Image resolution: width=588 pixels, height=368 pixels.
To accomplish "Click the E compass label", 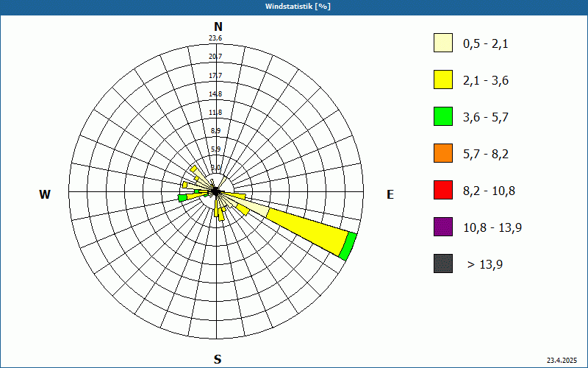I will [390, 194].
